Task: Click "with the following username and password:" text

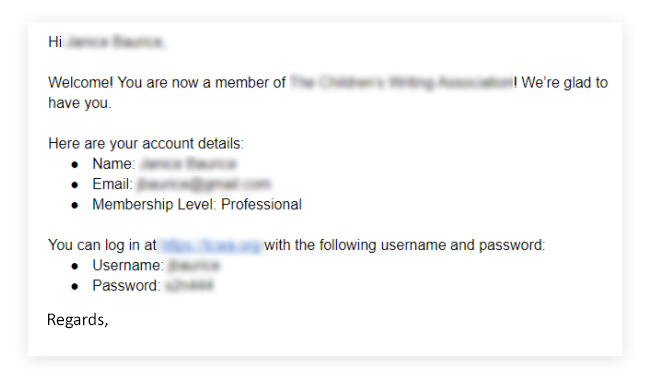Action: [x=405, y=245]
